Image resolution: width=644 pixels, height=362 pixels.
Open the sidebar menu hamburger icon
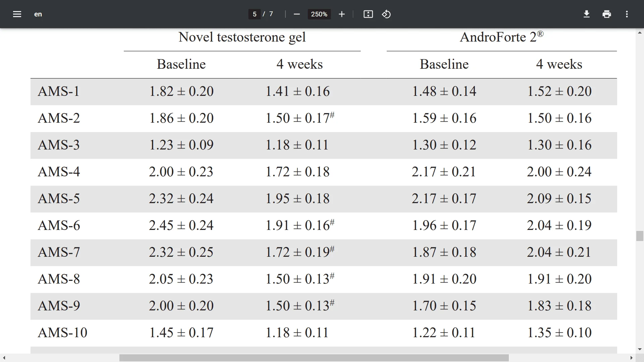point(17,14)
